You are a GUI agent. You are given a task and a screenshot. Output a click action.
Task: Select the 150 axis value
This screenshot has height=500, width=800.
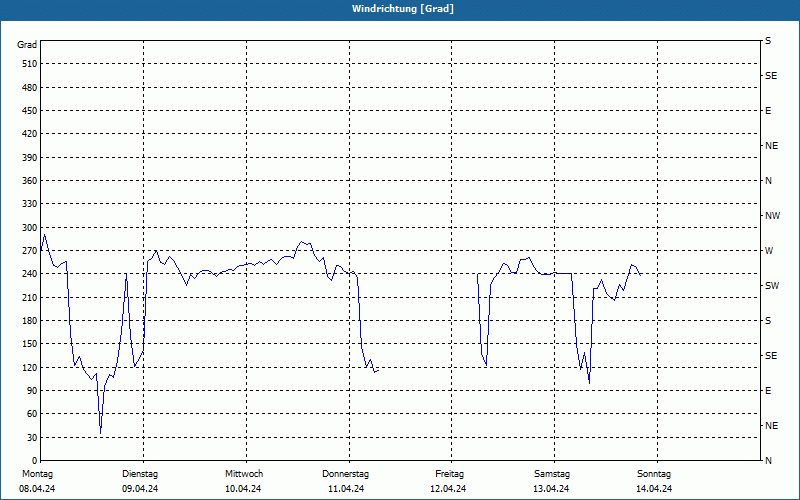29,344
